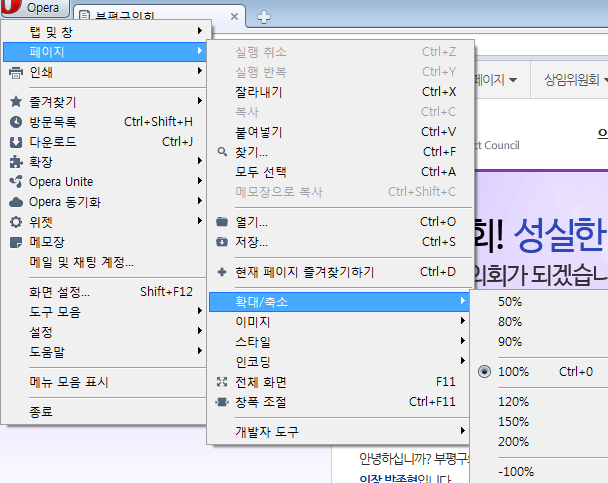The image size is (608, 483).
Task: Choose 모두 선택 from the page menu
Action: coord(340,172)
